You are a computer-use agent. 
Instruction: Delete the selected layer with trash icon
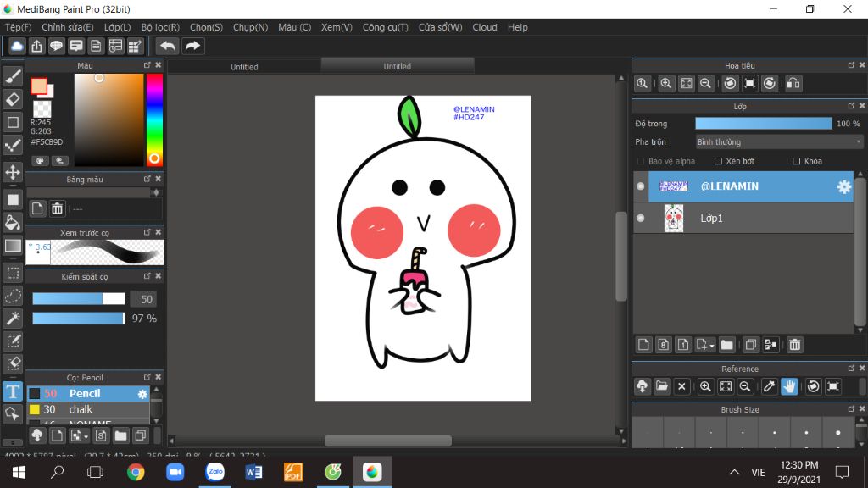pos(795,345)
